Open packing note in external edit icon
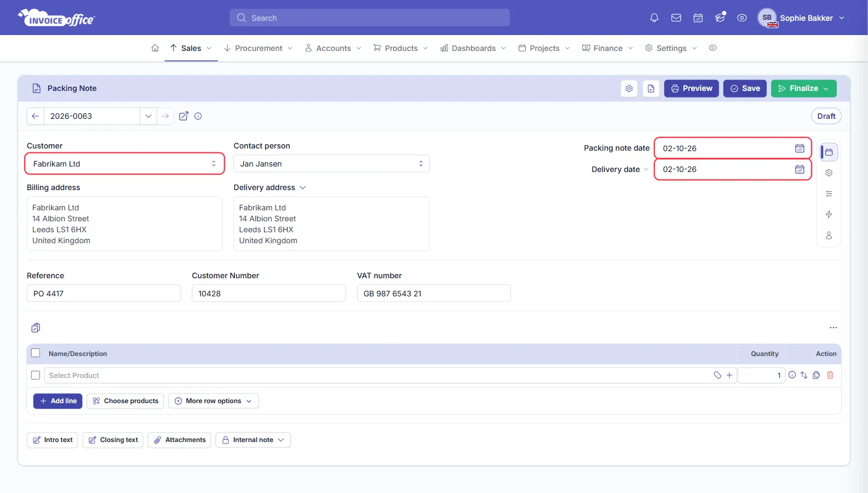Image resolution: width=868 pixels, height=493 pixels. (x=184, y=116)
